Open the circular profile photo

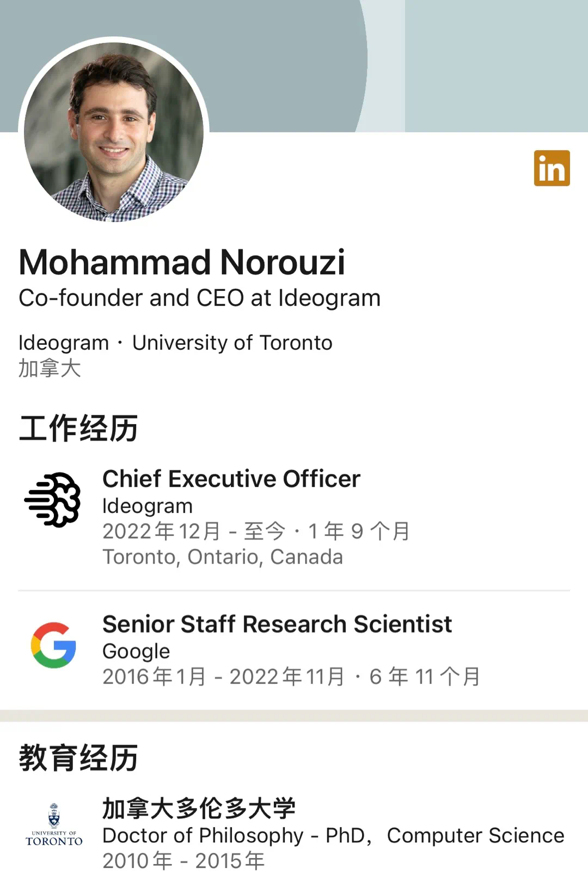[114, 132]
